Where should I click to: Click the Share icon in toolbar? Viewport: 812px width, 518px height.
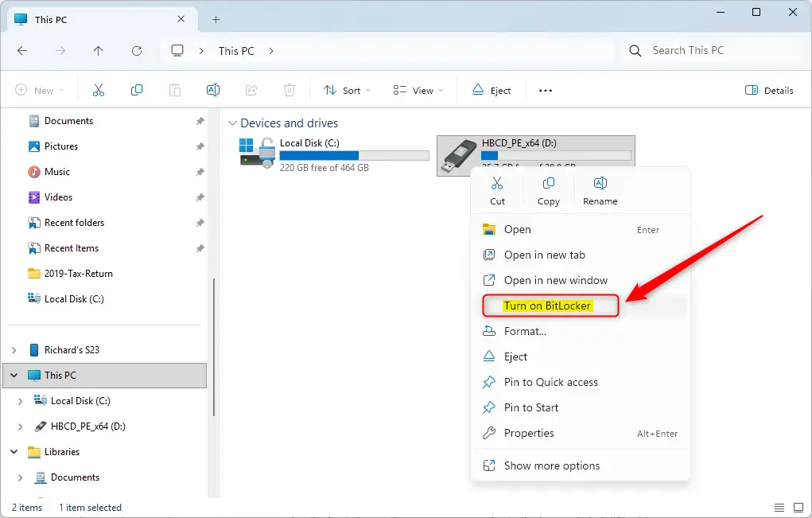251,90
